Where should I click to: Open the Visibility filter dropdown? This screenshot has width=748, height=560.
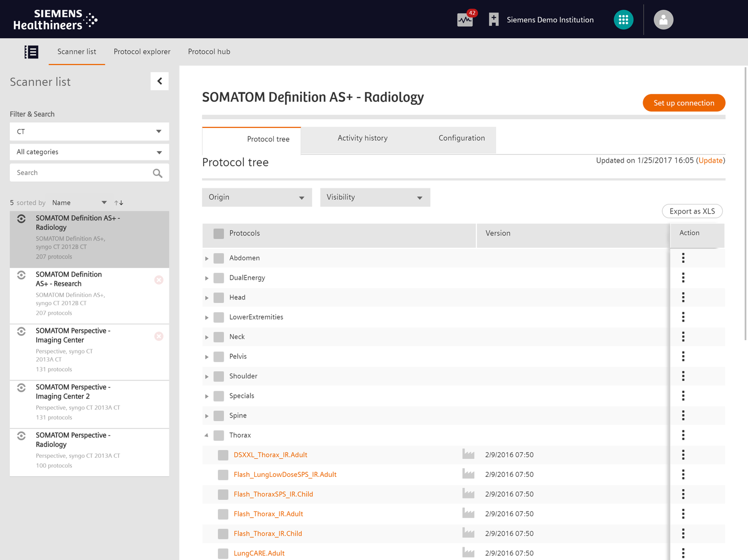tap(375, 197)
